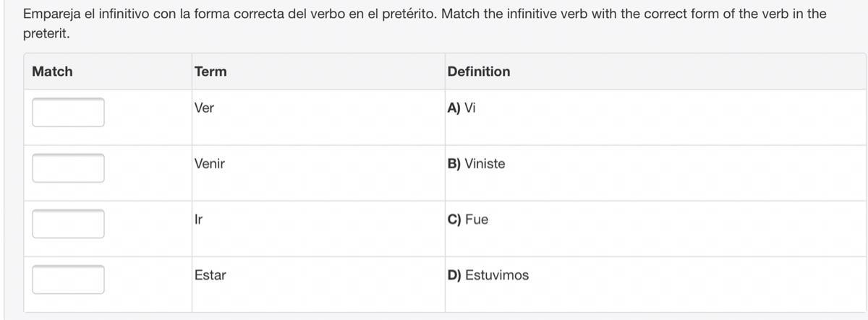Screen dimensions: 868x320
Task: Select the term Venir
Action: 210,163
